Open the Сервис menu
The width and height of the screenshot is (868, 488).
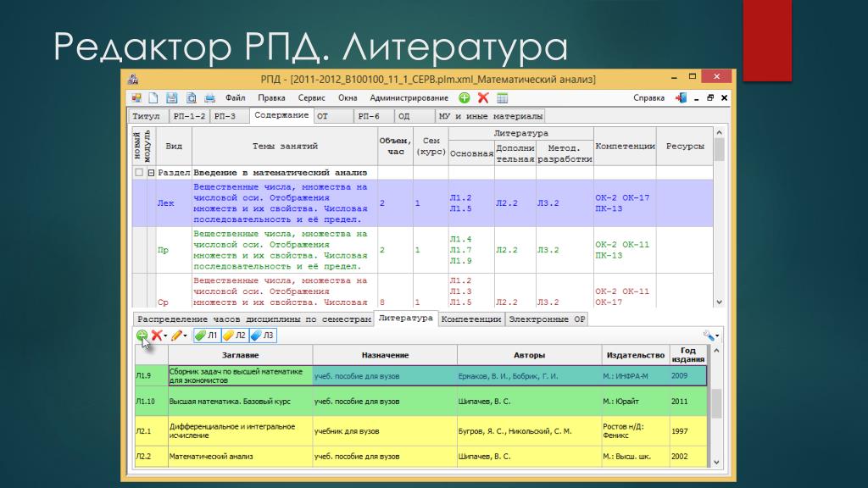[311, 98]
